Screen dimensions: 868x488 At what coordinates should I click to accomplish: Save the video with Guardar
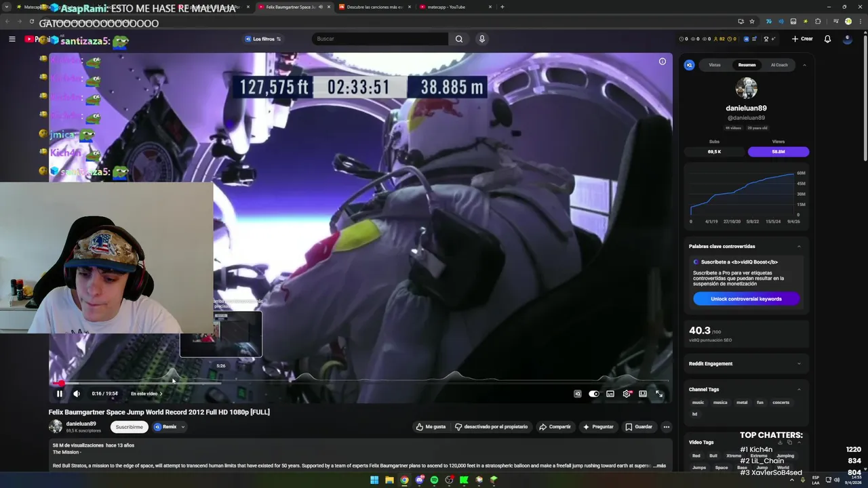pos(639,427)
